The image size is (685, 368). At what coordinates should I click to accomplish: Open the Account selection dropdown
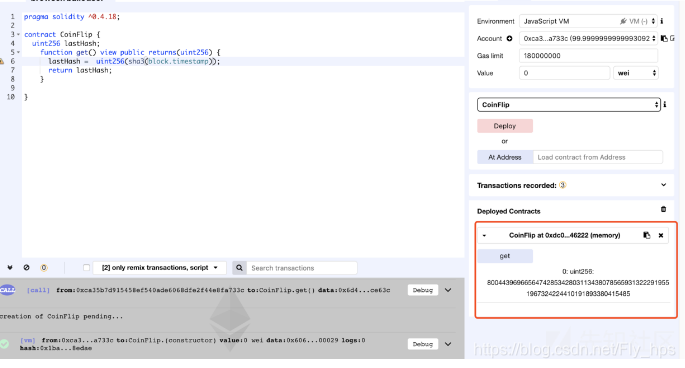coord(588,38)
